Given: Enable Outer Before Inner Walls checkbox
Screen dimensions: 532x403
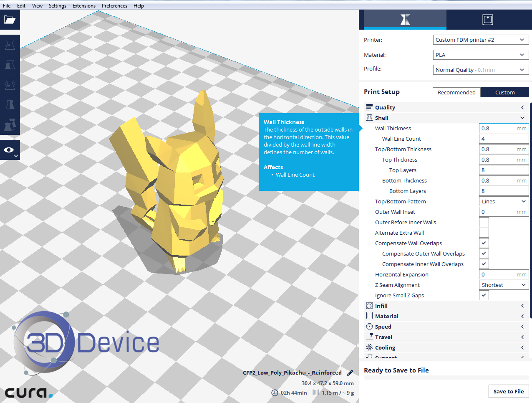Looking at the screenshot, I should click(x=484, y=222).
